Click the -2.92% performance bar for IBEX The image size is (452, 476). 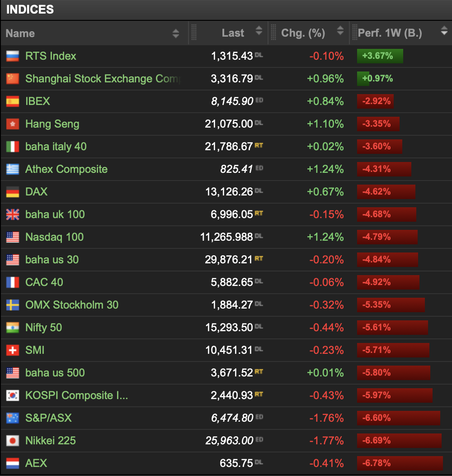pyautogui.click(x=375, y=101)
